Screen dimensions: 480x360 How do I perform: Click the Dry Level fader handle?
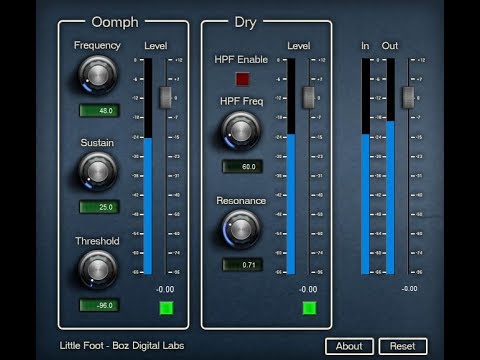pyautogui.click(x=308, y=98)
